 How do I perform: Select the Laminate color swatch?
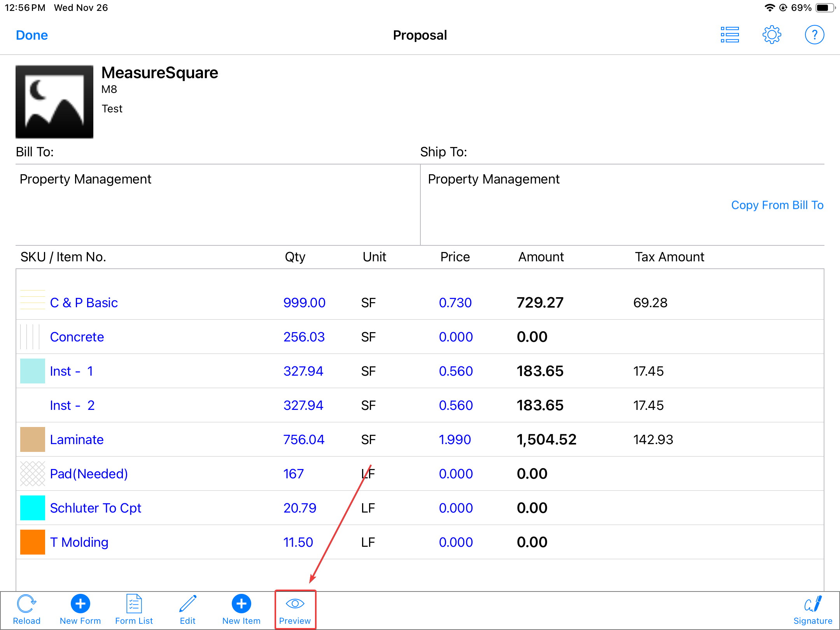pyautogui.click(x=33, y=439)
